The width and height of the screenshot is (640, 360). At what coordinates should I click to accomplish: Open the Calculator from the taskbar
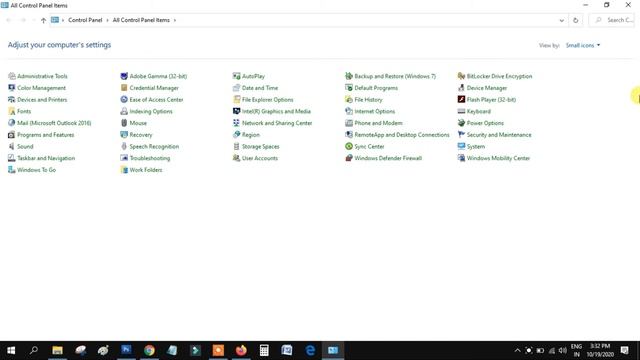pos(264,350)
